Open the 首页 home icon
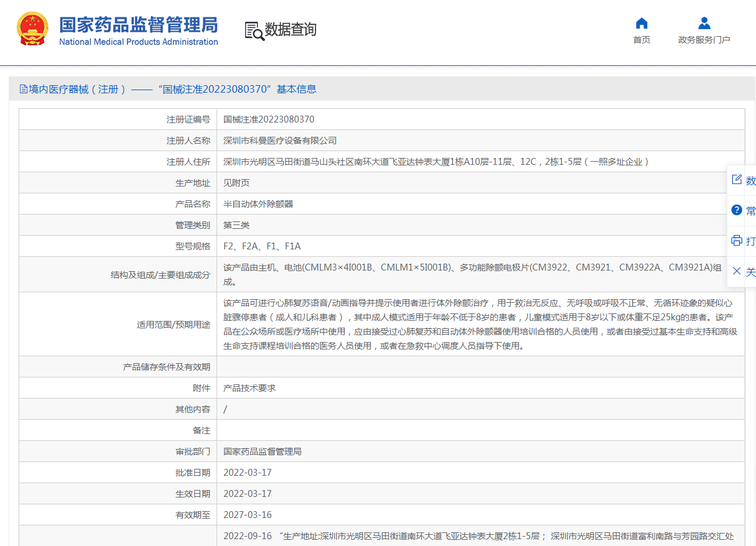 tap(642, 24)
